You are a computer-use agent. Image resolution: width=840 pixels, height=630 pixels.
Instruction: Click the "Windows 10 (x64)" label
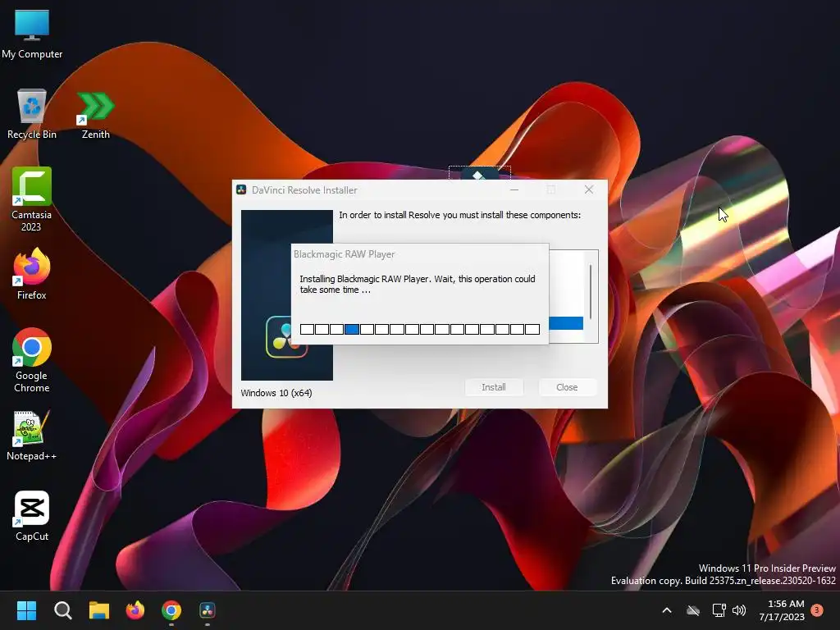[x=276, y=393]
